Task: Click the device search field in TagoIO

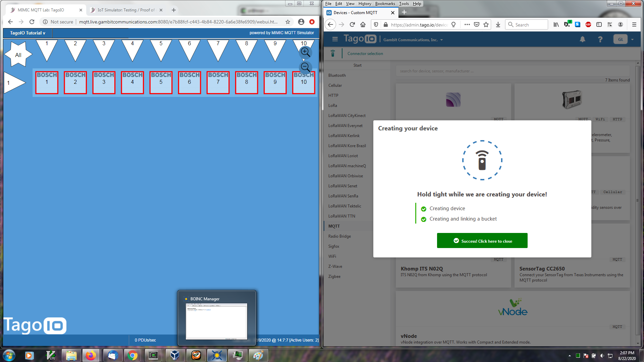Action: pyautogui.click(x=513, y=71)
